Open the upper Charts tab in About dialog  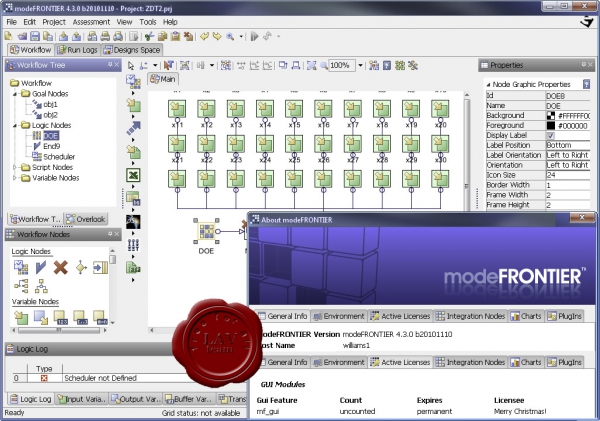click(526, 316)
